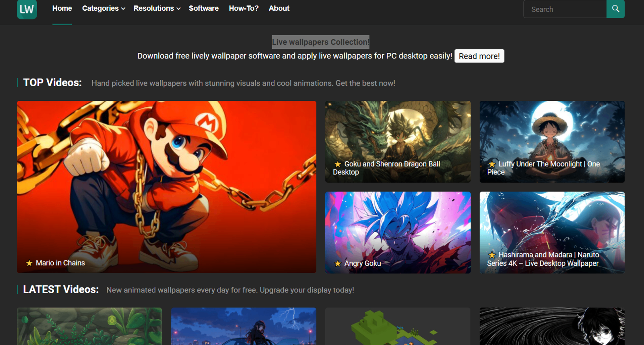The image size is (644, 345).
Task: Click the TOP Videos: heading
Action: 52,83
